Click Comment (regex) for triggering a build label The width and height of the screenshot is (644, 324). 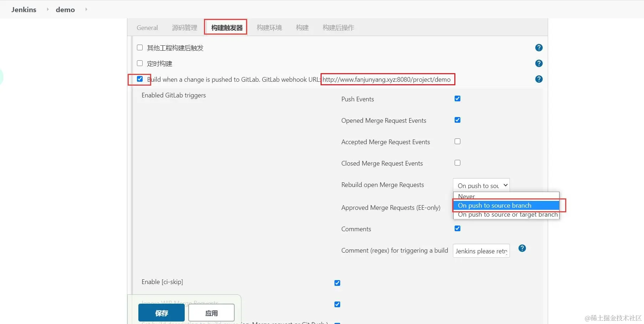click(x=395, y=250)
